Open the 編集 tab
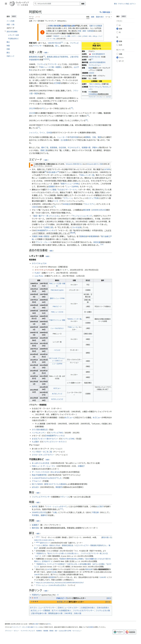 pos(93,17)
